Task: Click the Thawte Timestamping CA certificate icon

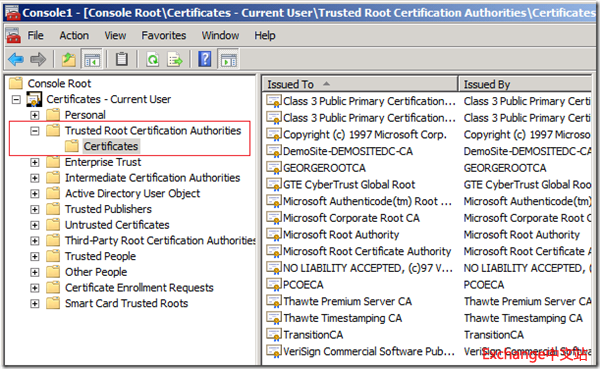Action: 274,318
